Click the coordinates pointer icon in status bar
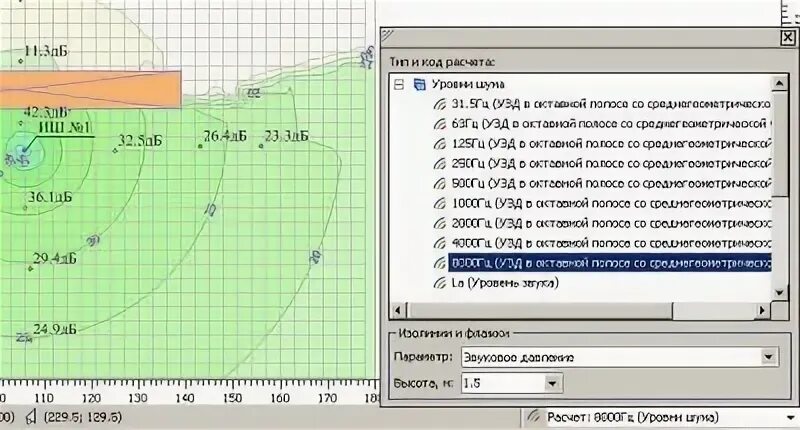 click(x=31, y=417)
